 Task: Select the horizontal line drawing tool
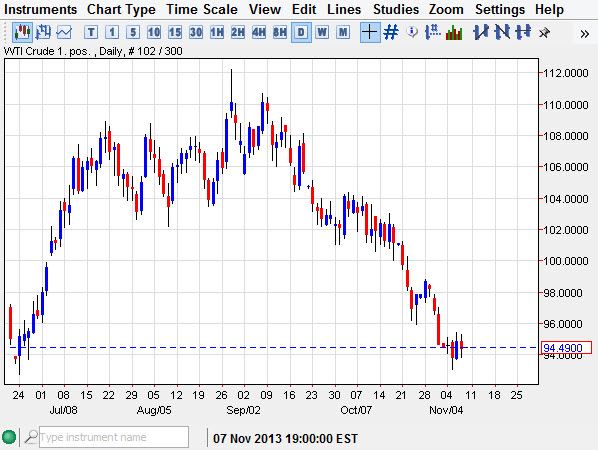pos(523,32)
